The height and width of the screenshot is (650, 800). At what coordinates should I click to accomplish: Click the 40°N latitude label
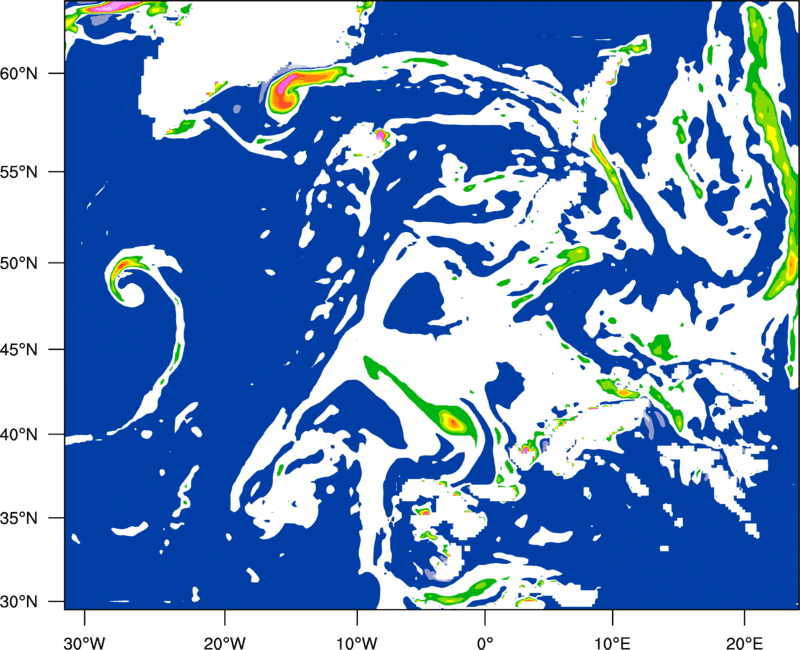19,435
